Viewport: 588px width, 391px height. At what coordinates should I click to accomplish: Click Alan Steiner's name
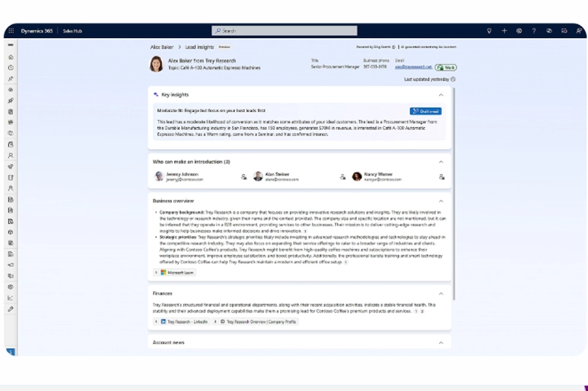tap(277, 174)
